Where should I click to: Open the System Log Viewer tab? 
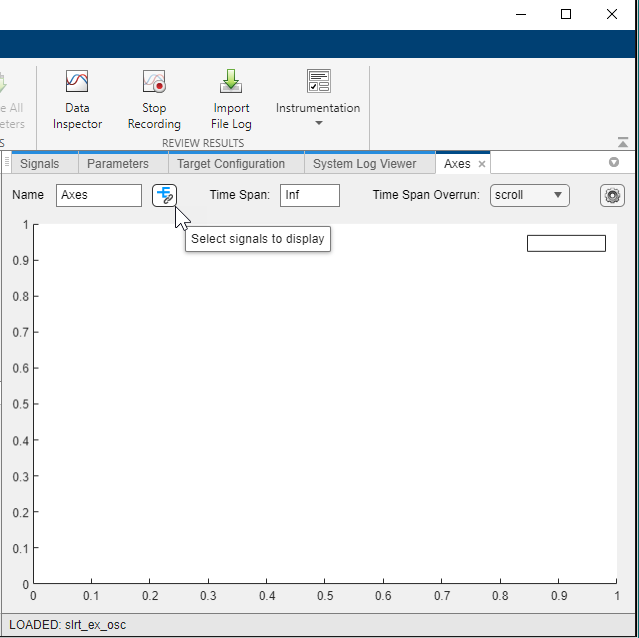click(x=364, y=164)
